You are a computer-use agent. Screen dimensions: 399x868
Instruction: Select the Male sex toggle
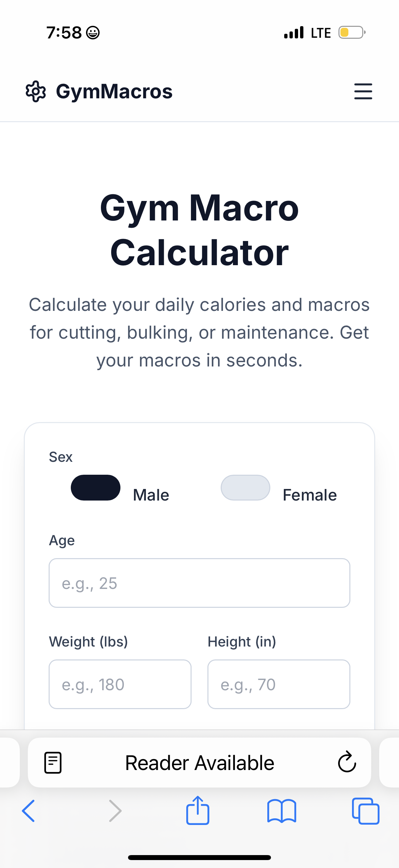(x=96, y=488)
